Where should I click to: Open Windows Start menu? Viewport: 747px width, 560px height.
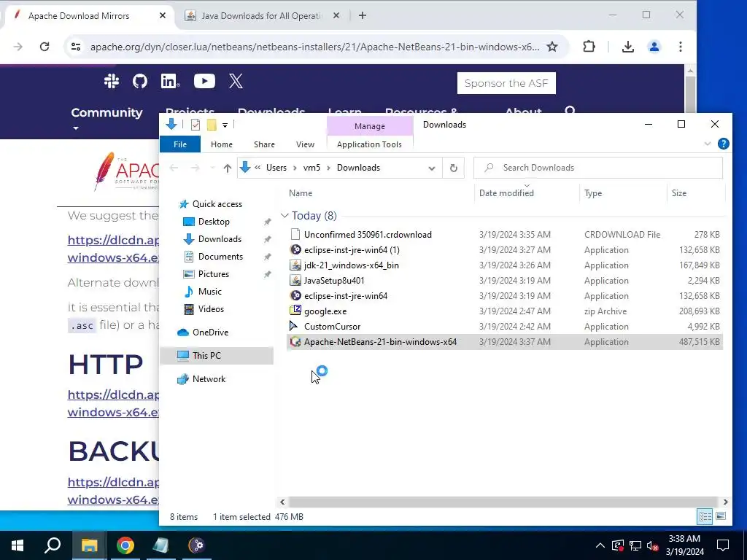(x=18, y=545)
